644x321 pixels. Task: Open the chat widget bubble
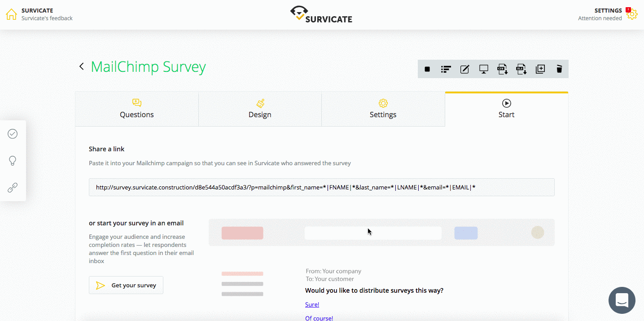click(x=622, y=300)
